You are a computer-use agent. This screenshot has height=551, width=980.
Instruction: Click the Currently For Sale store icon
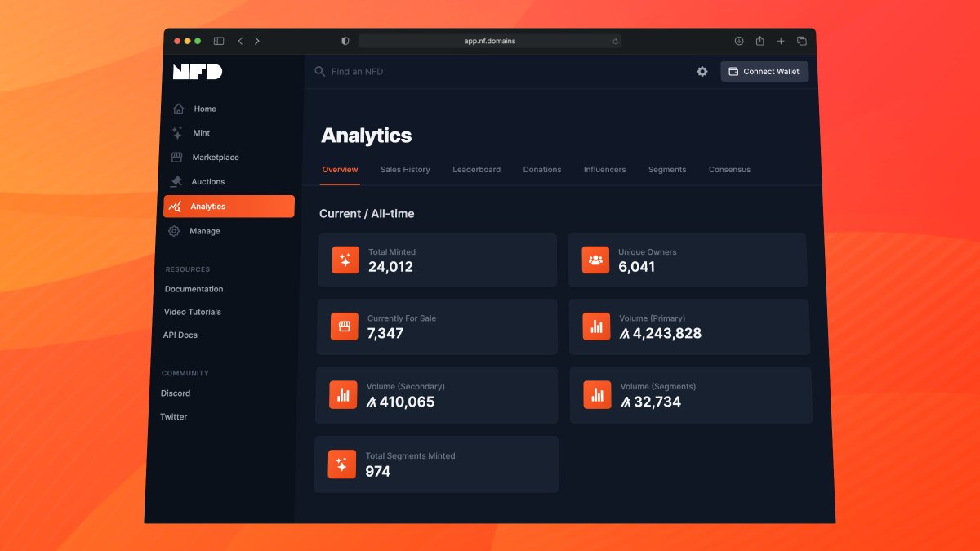(345, 327)
